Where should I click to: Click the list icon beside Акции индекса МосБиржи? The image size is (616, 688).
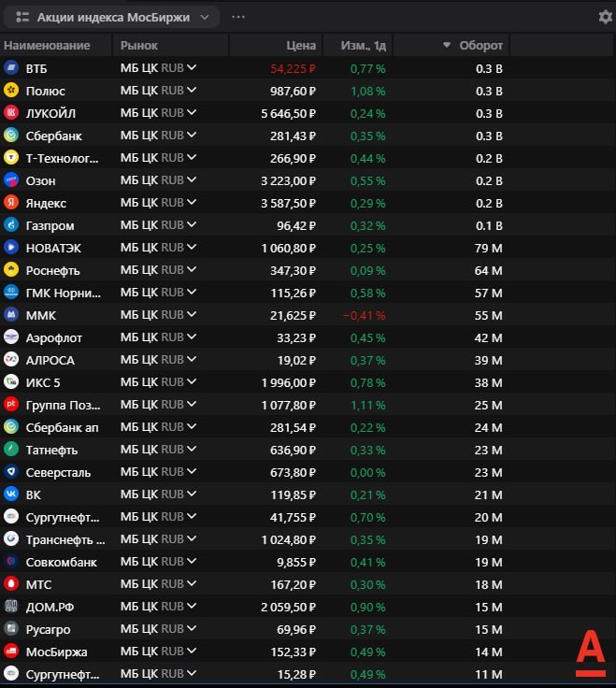tap(21, 17)
